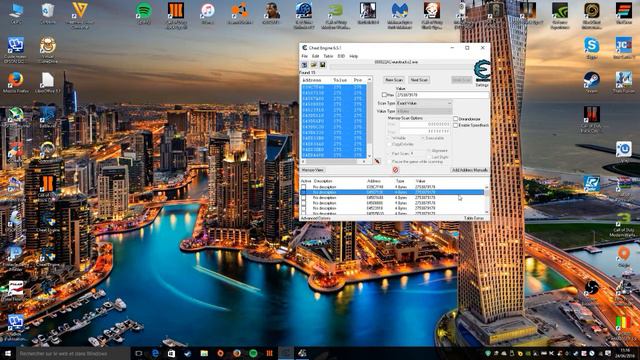Tick the Enable Speedhack checkbox
The image size is (640, 360).
tap(456, 125)
